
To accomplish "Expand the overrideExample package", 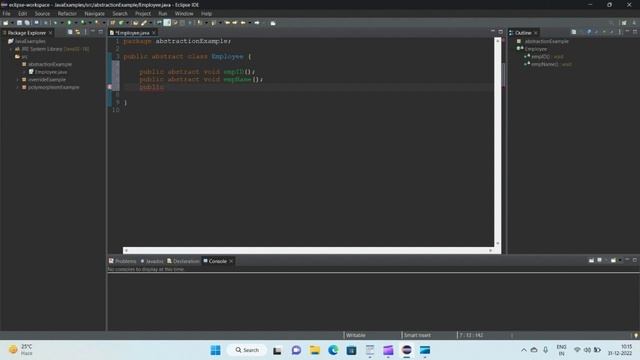I will (x=18, y=80).
